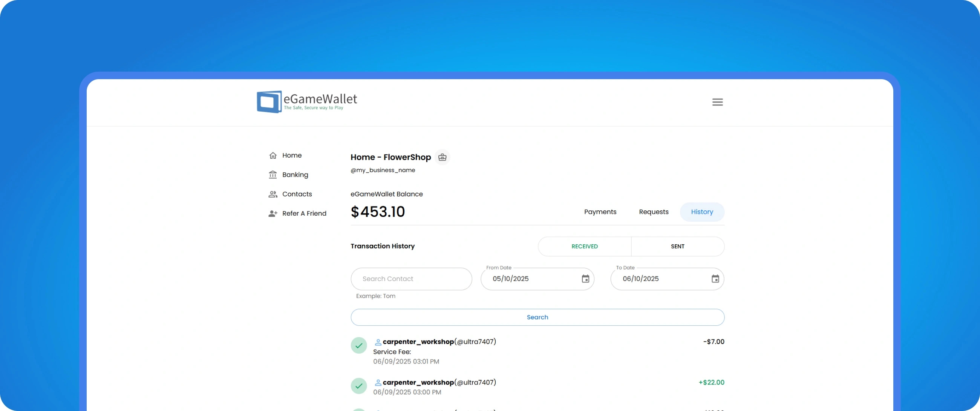Click the Contacts people icon
The image size is (980, 411).
pyautogui.click(x=273, y=194)
